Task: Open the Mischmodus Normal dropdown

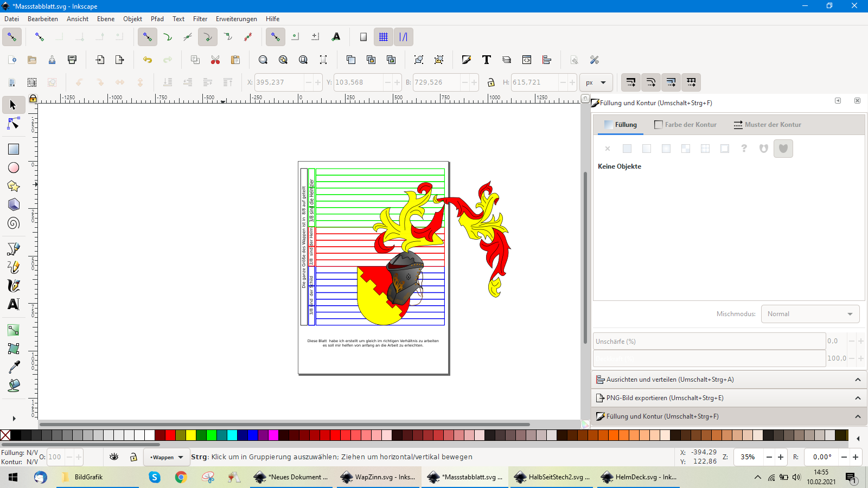Action: (810, 314)
